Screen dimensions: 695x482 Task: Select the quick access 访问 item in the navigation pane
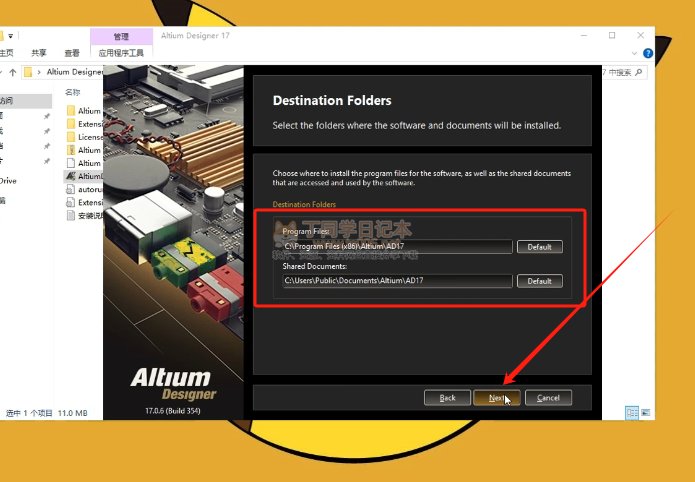pos(26,101)
